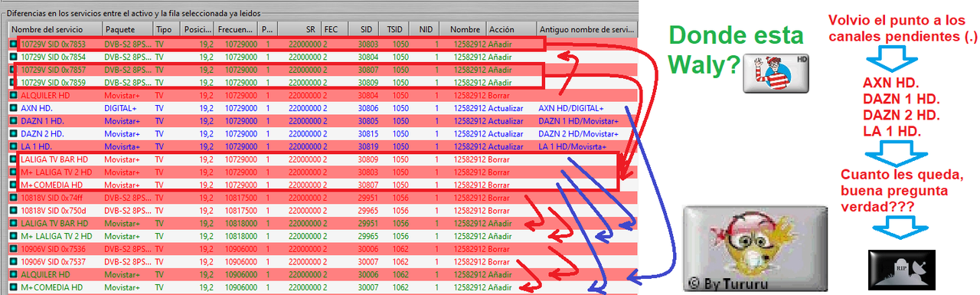The width and height of the screenshot is (980, 295).
Task: Click the service icon beside AXN HD.
Action: (14, 109)
